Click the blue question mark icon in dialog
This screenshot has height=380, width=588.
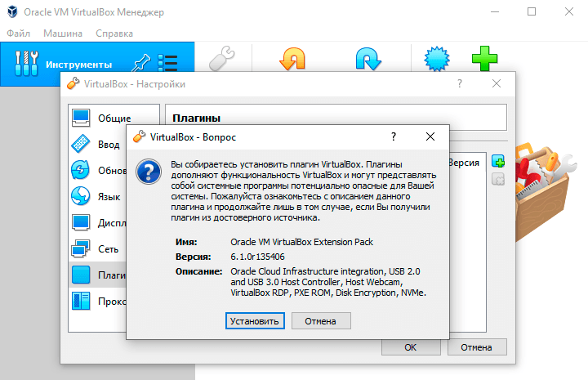(x=149, y=172)
